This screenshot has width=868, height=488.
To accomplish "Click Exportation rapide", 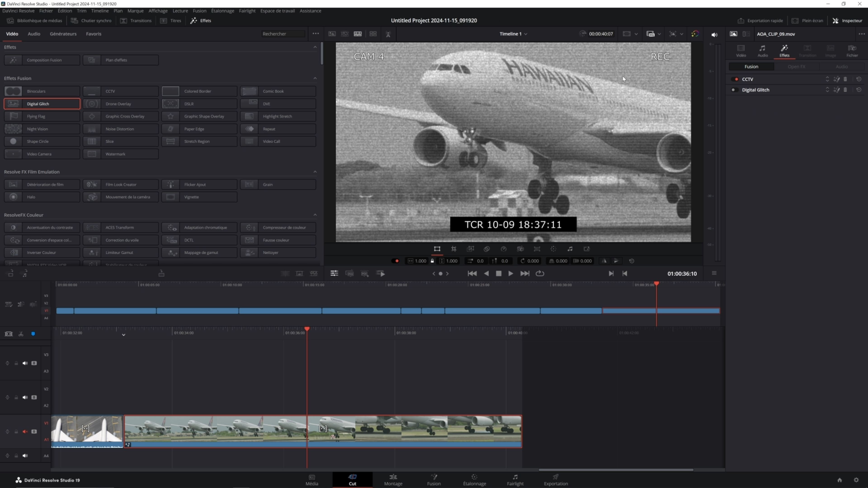I will 760,21.
